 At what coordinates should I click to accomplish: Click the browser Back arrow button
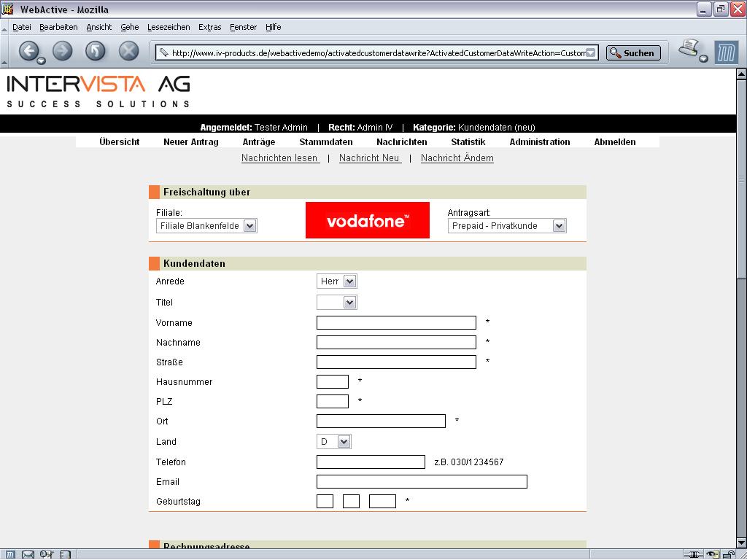pyautogui.click(x=28, y=51)
